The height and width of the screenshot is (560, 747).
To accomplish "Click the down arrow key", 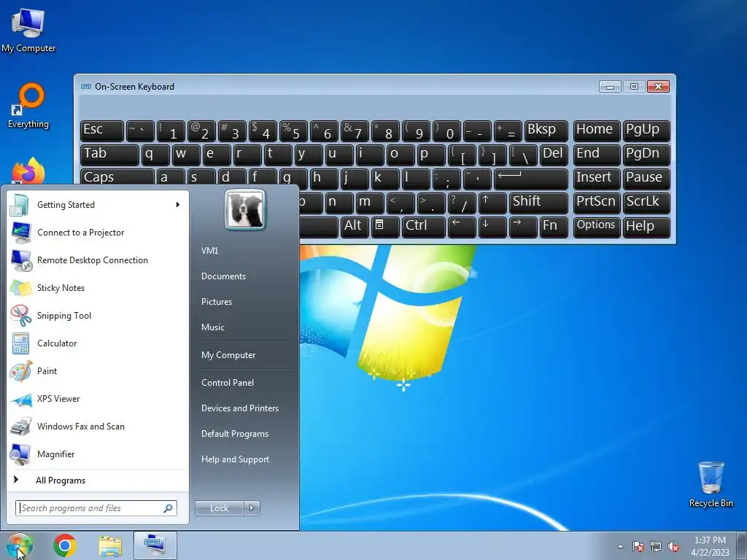I will click(x=492, y=227).
